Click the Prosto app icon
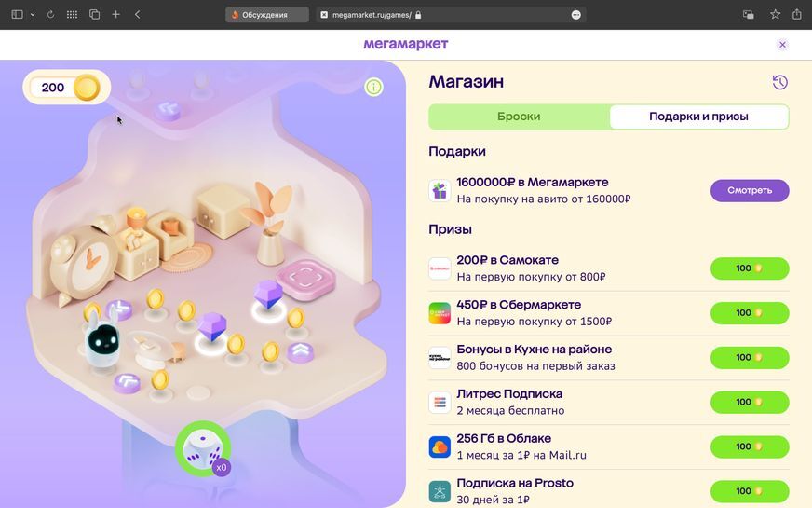This screenshot has width=812, height=508. pos(440,491)
